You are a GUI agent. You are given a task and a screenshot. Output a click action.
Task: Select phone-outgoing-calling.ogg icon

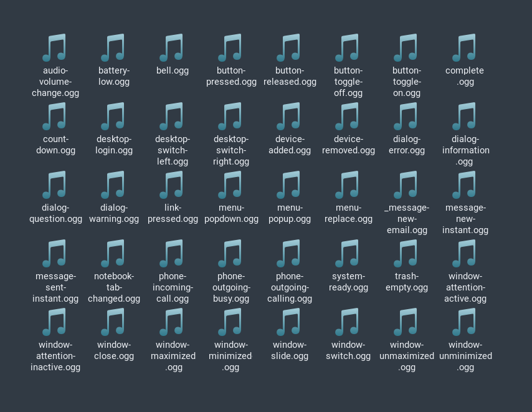(288, 253)
